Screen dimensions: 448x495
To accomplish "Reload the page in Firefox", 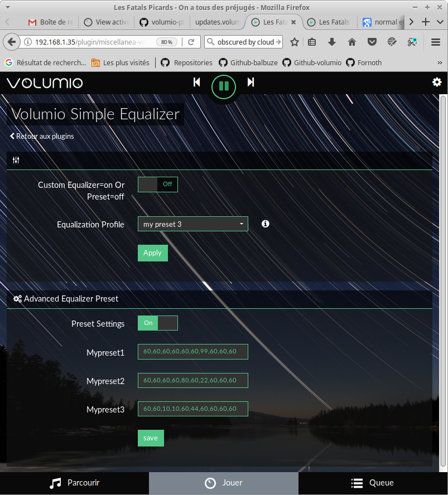I will 191,42.
